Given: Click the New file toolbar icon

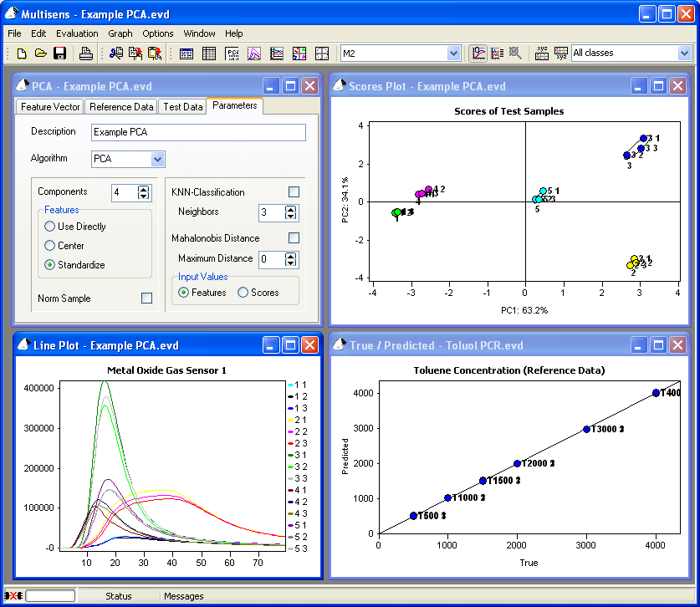Looking at the screenshot, I should pyautogui.click(x=22, y=54).
